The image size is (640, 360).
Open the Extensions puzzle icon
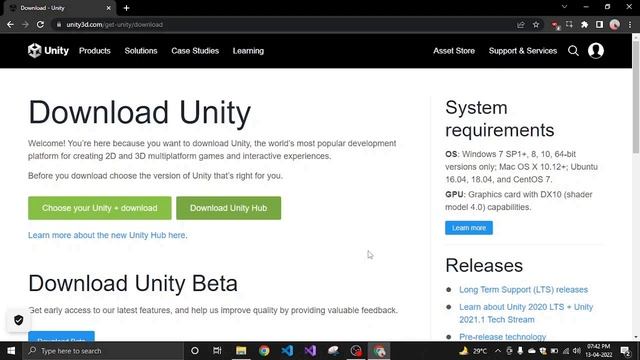584,24
